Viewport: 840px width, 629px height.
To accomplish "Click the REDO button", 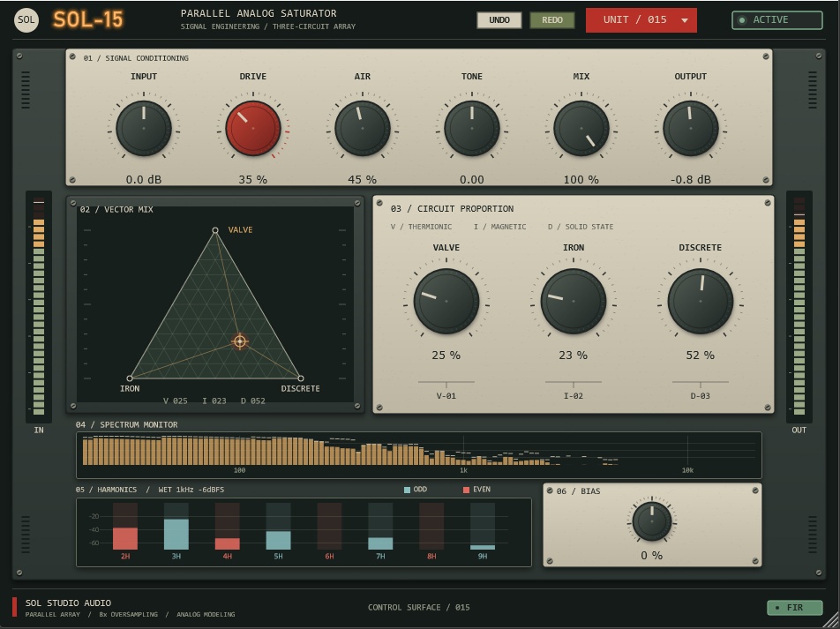I will tap(552, 20).
